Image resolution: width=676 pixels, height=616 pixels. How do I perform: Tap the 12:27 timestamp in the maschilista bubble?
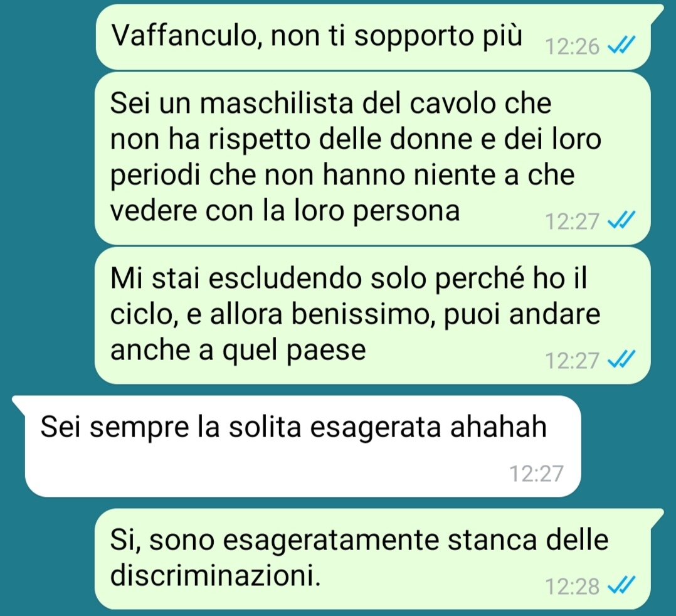coord(572,221)
